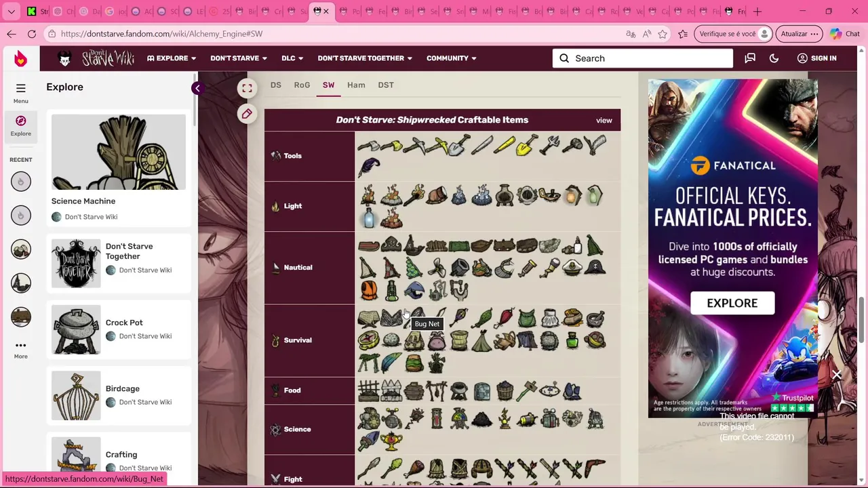
Task: Open the Mortar and Pestle icon
Action: (x=595, y=318)
